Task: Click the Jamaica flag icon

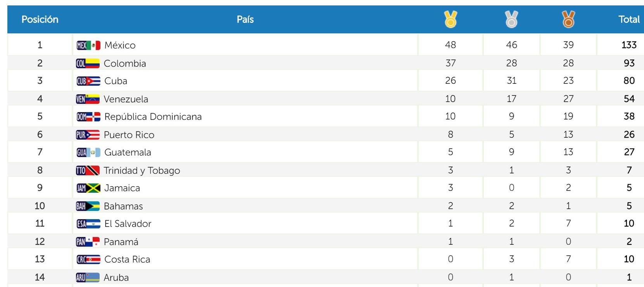Action: pos(88,188)
